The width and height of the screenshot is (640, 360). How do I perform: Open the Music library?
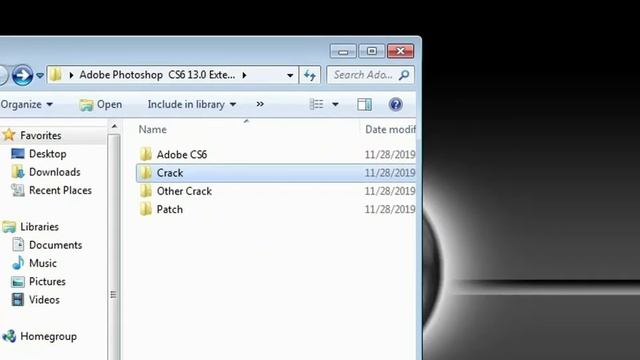[43, 263]
